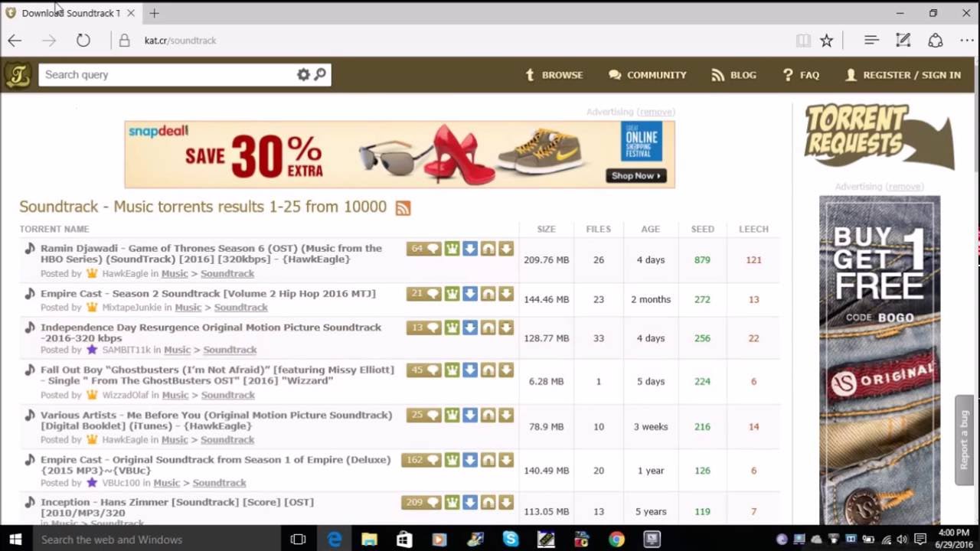The width and height of the screenshot is (980, 551).
Task: Click magnet link icon in Fall Out Boy Ghostbusters row
Action: coord(488,370)
